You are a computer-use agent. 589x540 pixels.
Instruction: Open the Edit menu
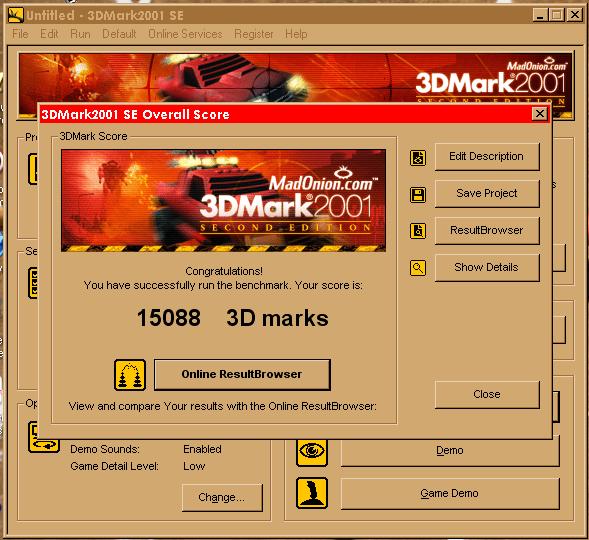point(49,34)
